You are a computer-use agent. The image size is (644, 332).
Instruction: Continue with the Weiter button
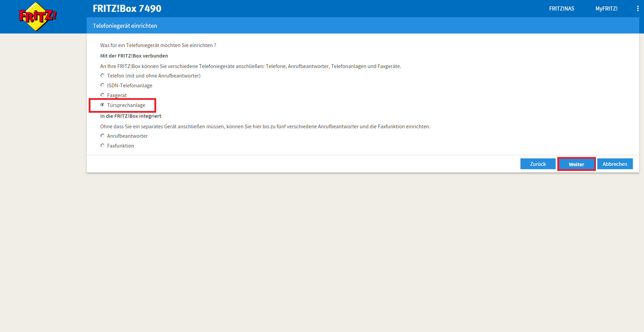[x=576, y=164]
